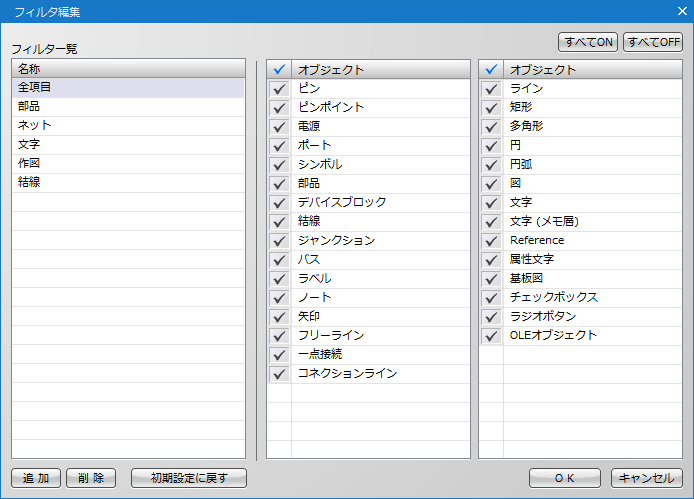Click 初期設定に戻す to restore defaults
Image resolution: width=694 pixels, height=499 pixels.
[189, 478]
